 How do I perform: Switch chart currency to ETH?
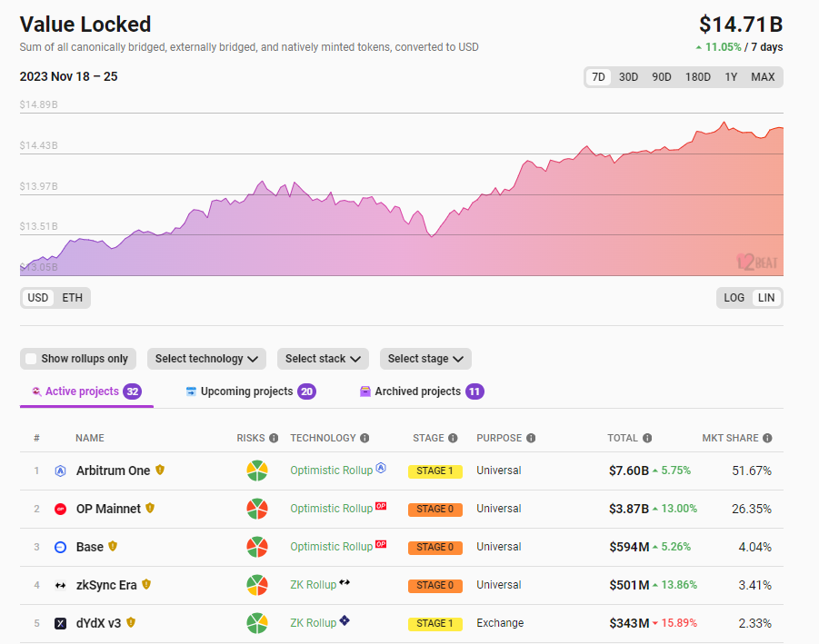(x=72, y=298)
